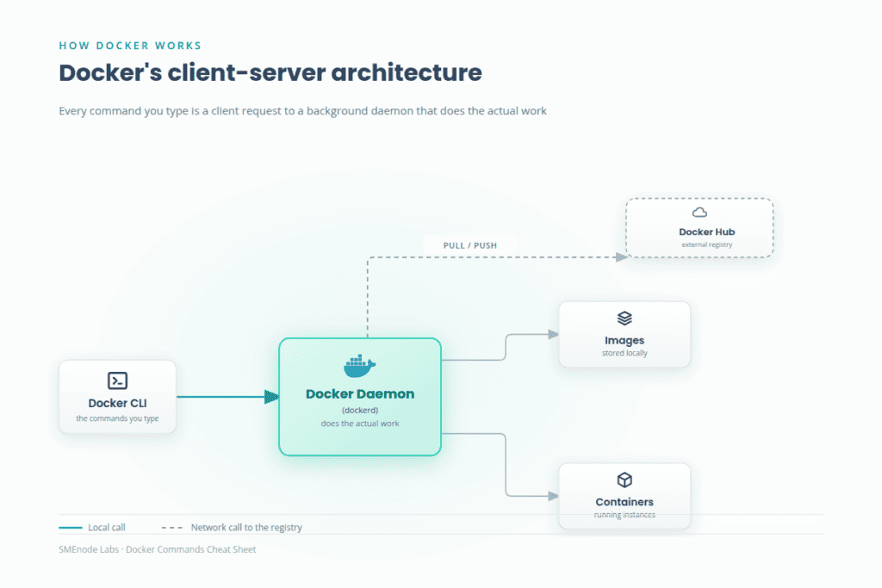This screenshot has height=588, width=882.
Task: Select the Images label
Action: [624, 340]
